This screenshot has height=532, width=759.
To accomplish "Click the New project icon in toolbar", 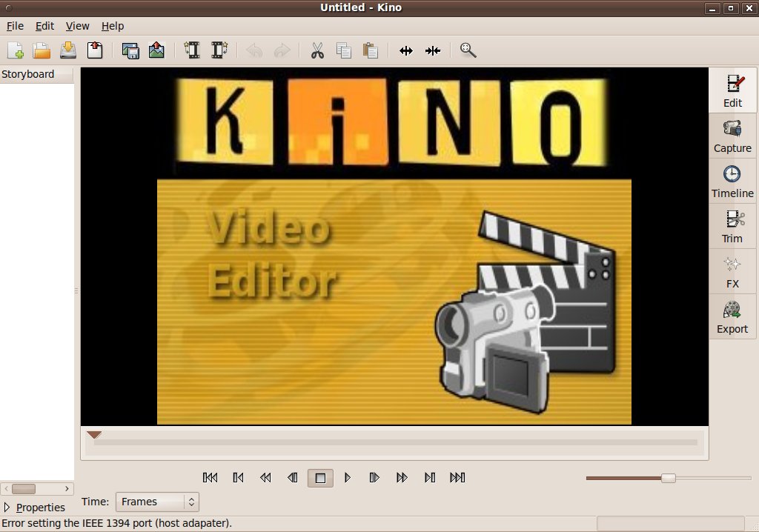I will [16, 50].
